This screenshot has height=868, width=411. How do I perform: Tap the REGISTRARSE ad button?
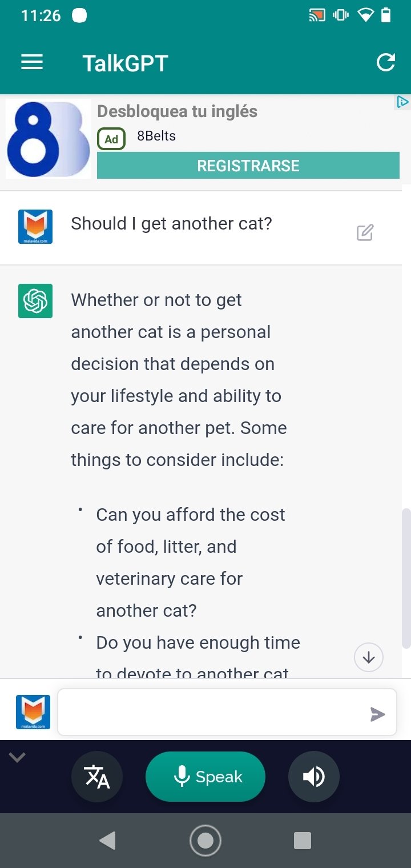248,166
